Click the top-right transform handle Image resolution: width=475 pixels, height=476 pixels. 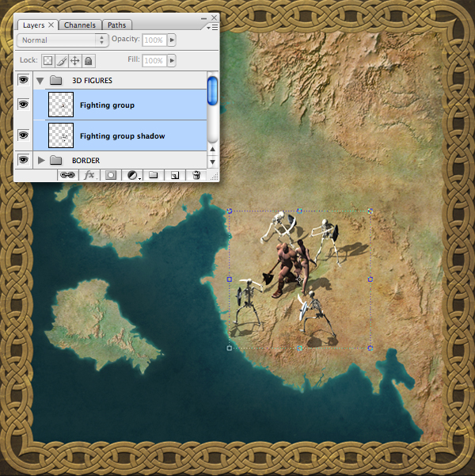coord(370,211)
